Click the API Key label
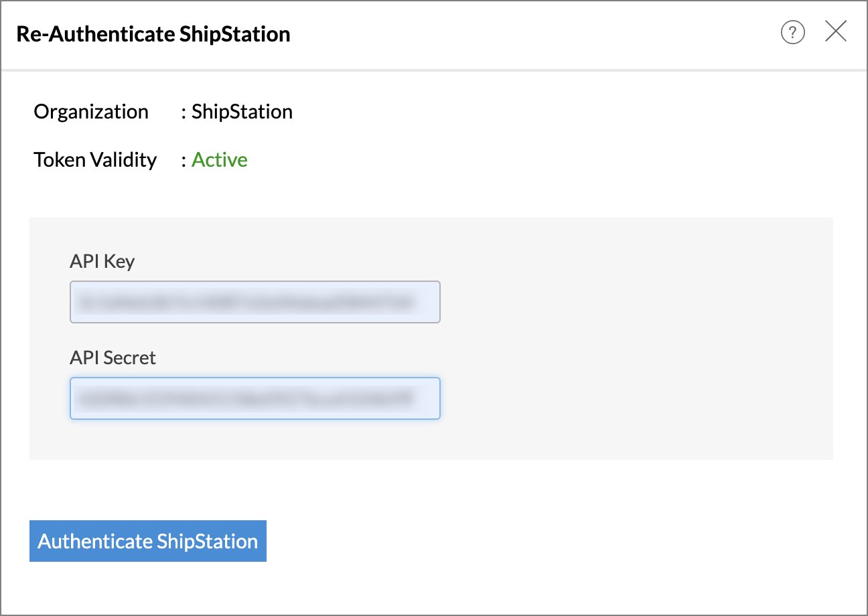This screenshot has width=868, height=616. (102, 261)
